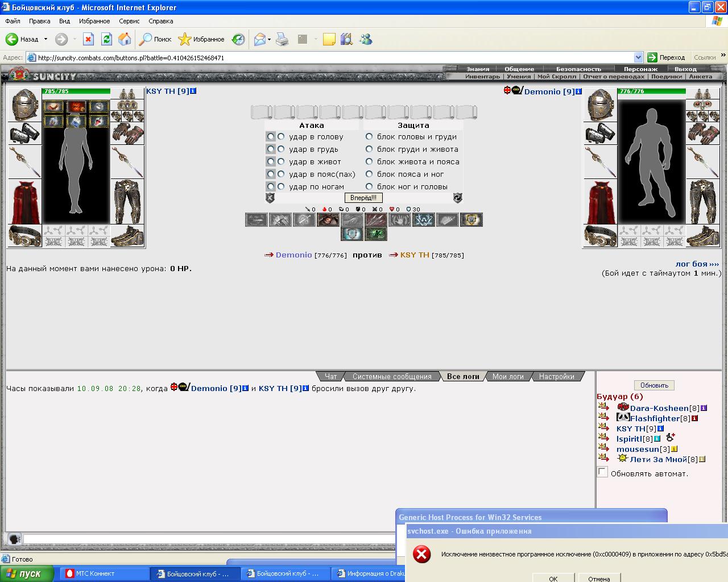
Task: Use the glowing blue shield skill icon
Action: [x=351, y=234]
